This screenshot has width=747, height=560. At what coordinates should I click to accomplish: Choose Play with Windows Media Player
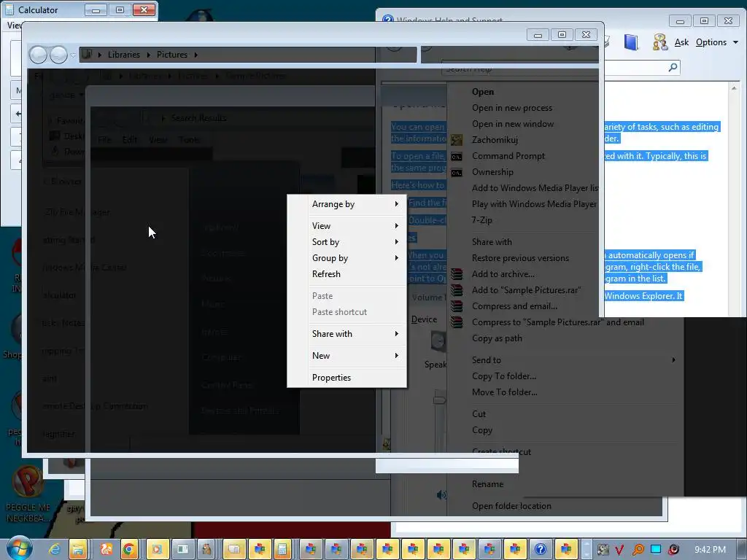point(534,204)
